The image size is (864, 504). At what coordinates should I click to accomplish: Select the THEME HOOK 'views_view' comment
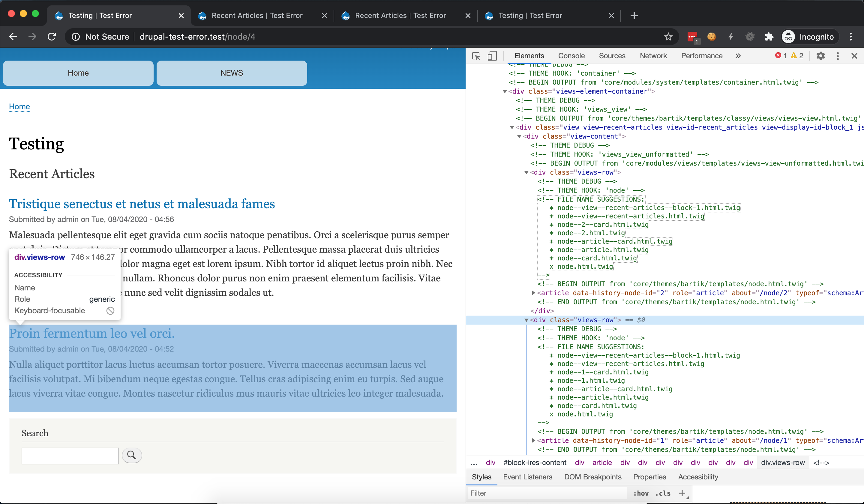pos(581,109)
